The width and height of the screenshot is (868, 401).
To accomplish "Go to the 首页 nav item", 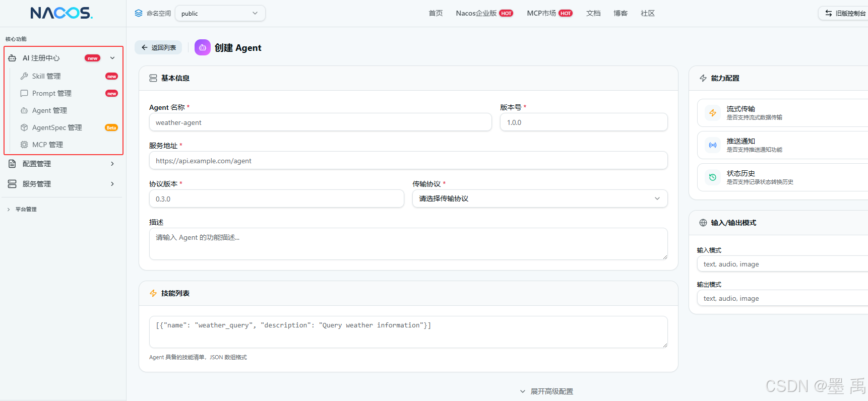I will click(436, 13).
